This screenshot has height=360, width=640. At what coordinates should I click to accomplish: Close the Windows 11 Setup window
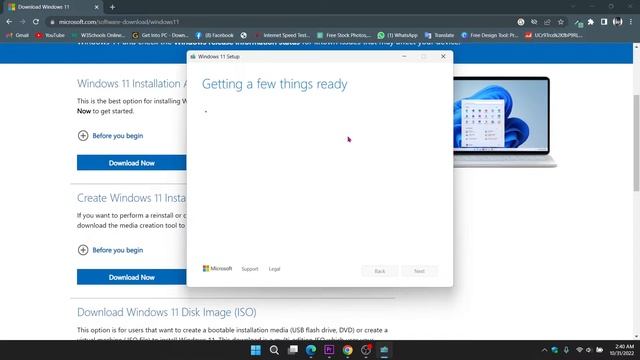(443, 56)
